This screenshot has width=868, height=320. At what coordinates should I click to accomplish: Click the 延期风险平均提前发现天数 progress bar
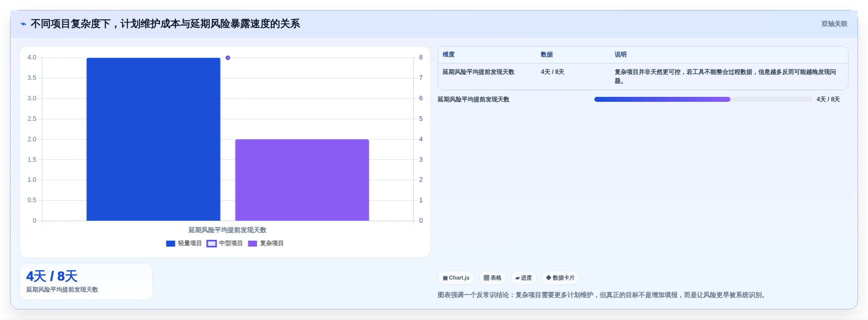(x=703, y=99)
